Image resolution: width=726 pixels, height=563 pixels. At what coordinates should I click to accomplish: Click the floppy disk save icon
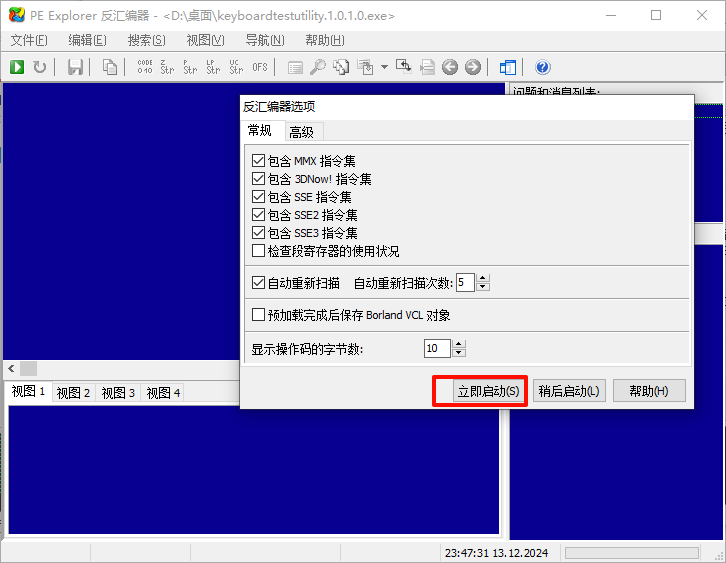click(75, 67)
